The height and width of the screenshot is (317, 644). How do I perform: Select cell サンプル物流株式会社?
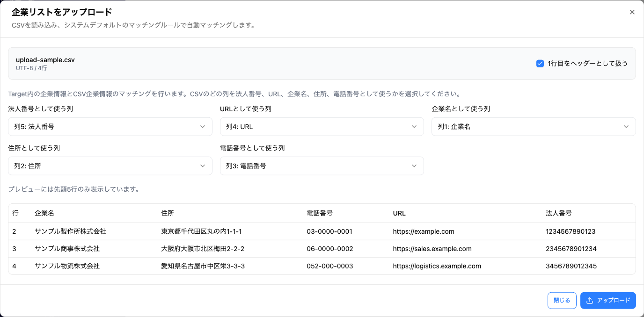[x=67, y=266]
